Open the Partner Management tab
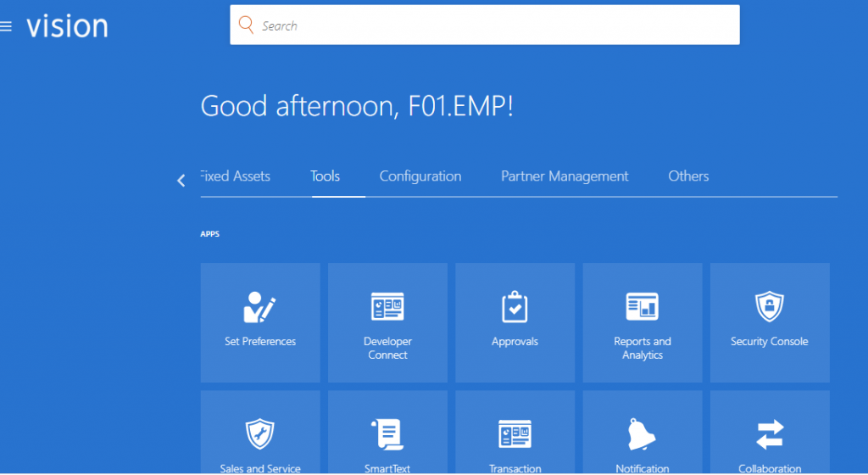 (565, 176)
